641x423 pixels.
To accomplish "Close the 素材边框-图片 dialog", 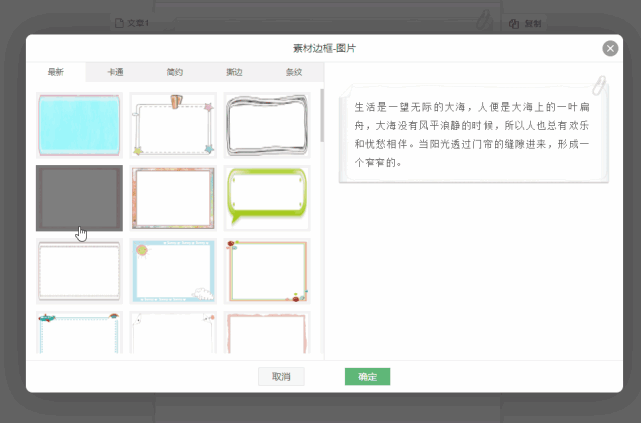I will (x=610, y=49).
